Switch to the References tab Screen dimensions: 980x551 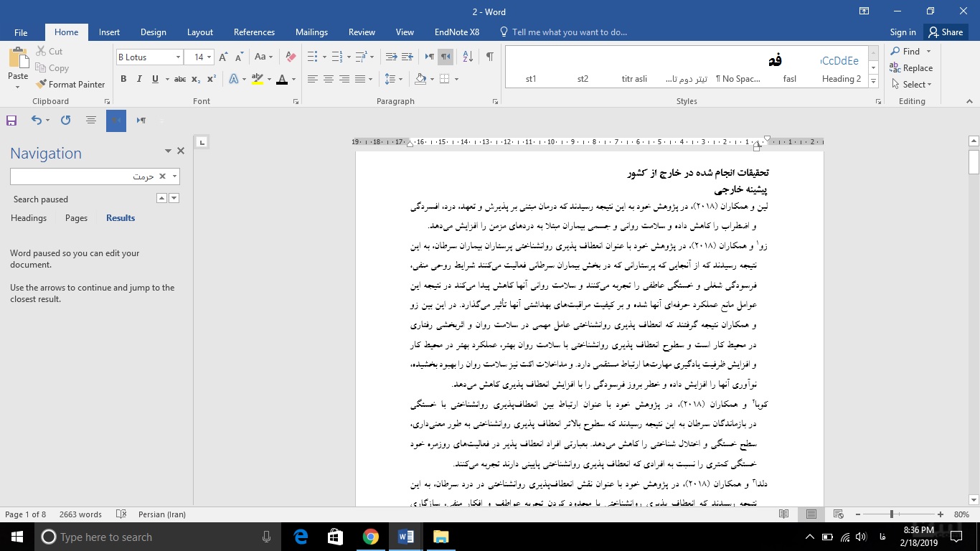(254, 32)
